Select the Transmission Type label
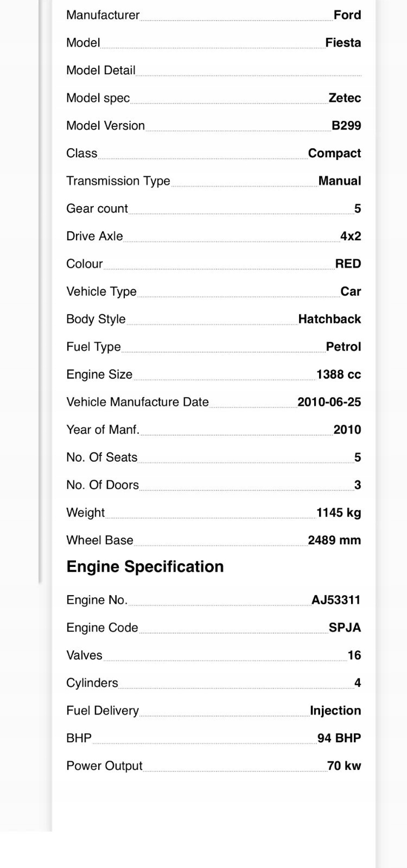Screen dimensions: 407x868 coord(118,181)
